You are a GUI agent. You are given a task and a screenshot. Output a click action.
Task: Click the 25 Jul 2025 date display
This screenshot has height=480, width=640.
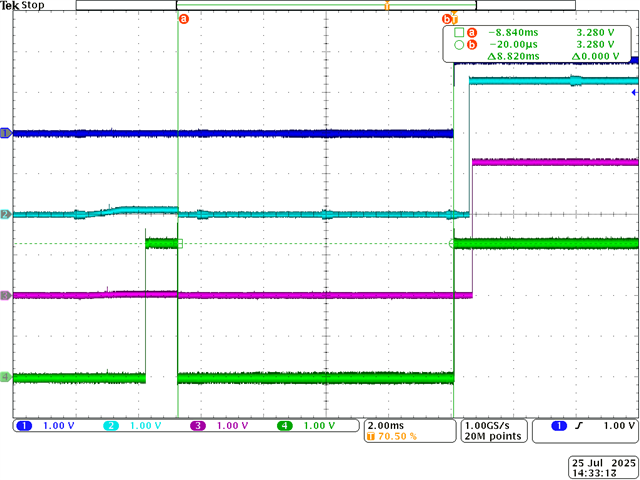[x=604, y=464]
